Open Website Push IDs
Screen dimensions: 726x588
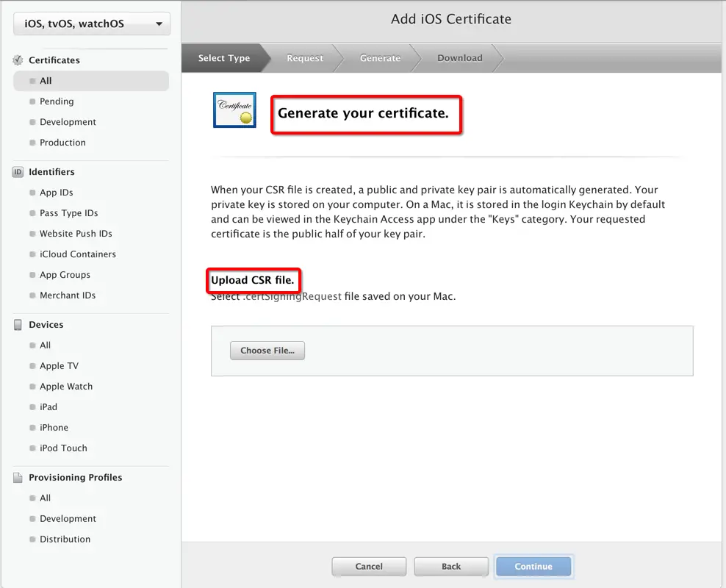(76, 233)
